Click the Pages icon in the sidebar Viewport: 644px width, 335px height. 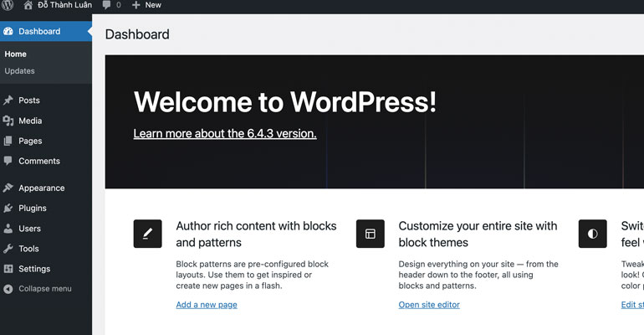tap(8, 141)
